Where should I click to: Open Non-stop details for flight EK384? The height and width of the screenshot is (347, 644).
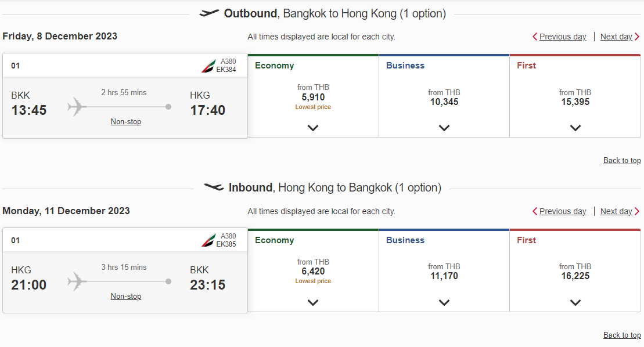click(x=125, y=121)
